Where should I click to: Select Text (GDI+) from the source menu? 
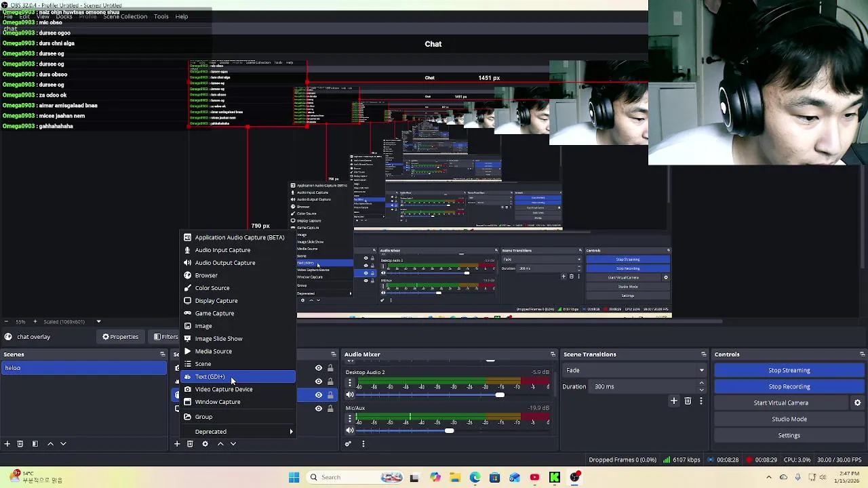238,377
